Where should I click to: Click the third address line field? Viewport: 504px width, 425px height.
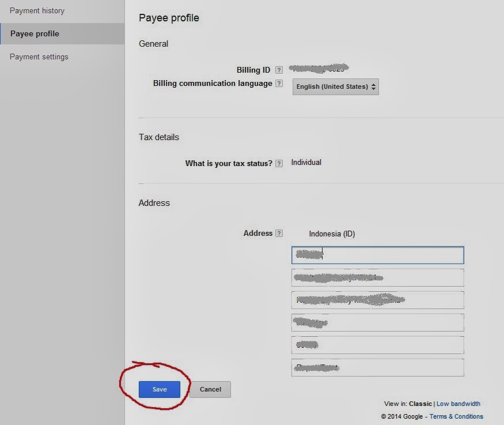[377, 300]
